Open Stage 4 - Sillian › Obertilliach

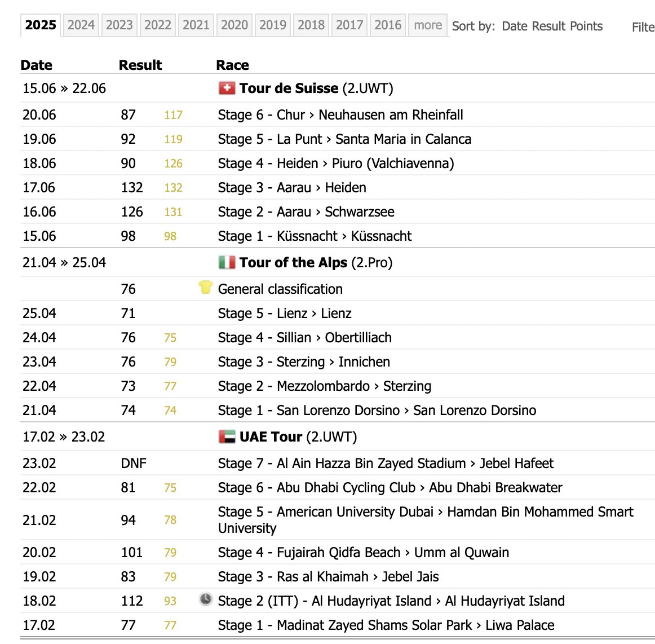[x=305, y=338]
